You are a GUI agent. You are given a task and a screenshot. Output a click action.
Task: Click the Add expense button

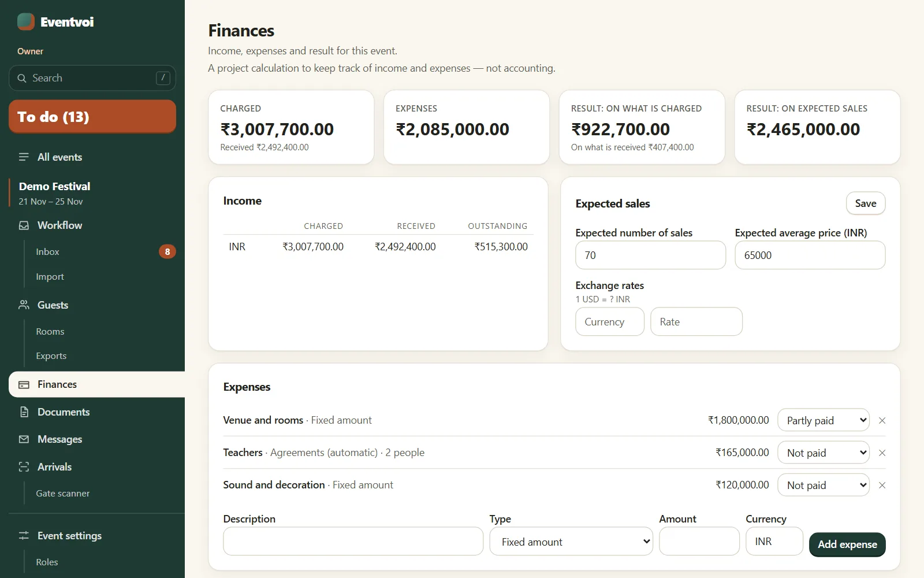point(847,544)
